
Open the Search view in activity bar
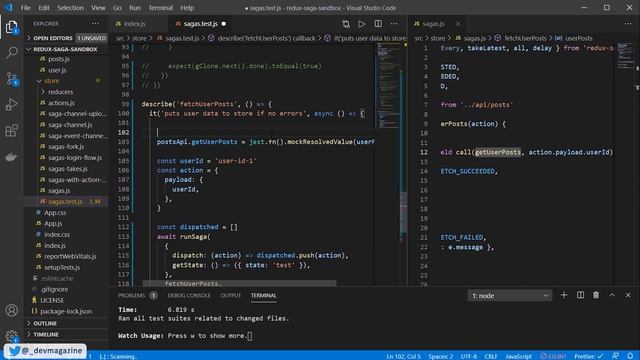11,52
